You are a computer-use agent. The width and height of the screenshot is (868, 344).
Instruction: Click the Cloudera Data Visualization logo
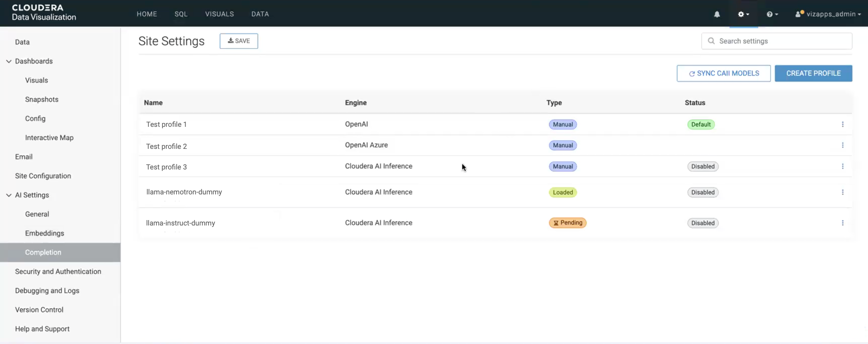pyautogui.click(x=44, y=13)
